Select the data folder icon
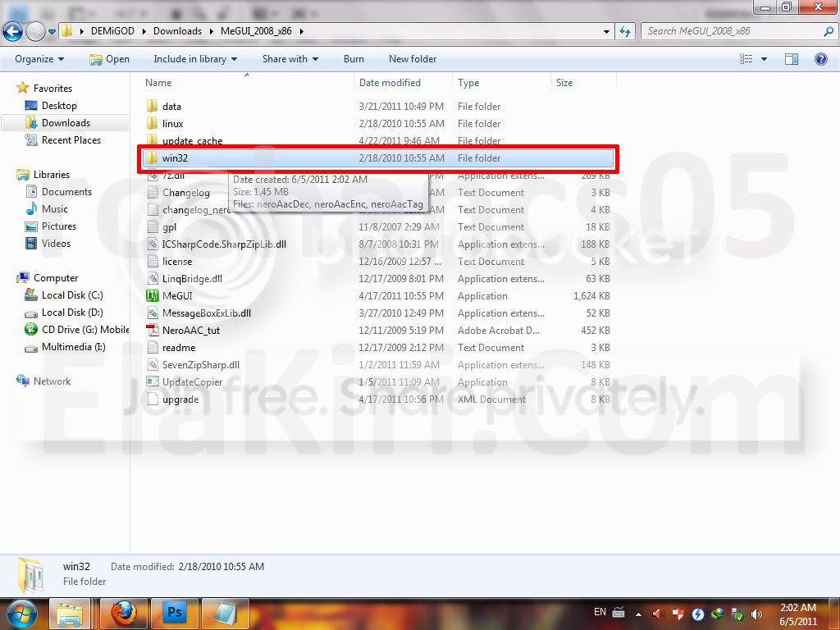This screenshot has width=840, height=630. coord(152,106)
